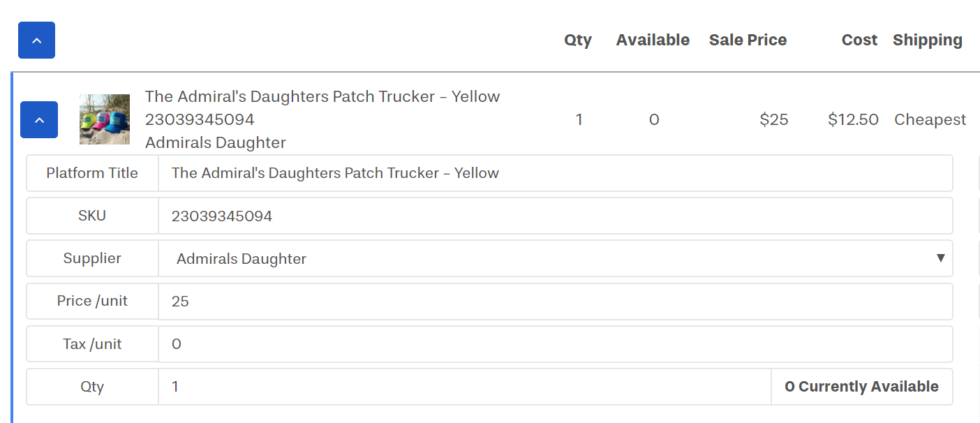The width and height of the screenshot is (980, 423).
Task: Collapse the Admiral's Daughters Patch Trucker row
Action: click(x=39, y=120)
